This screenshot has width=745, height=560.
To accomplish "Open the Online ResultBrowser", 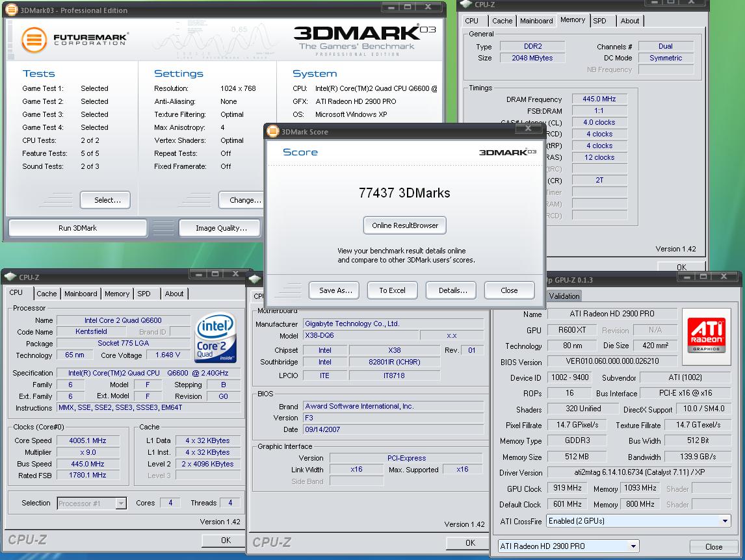I will [x=405, y=225].
